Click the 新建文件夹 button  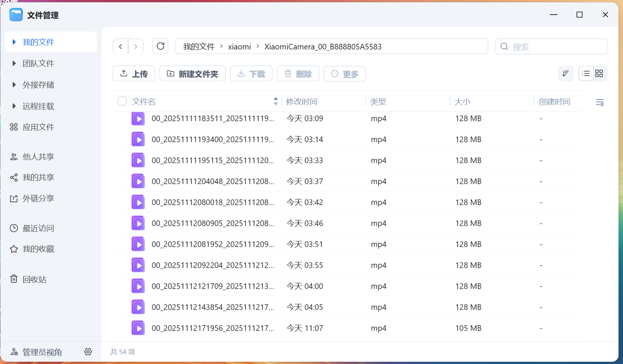tap(193, 74)
